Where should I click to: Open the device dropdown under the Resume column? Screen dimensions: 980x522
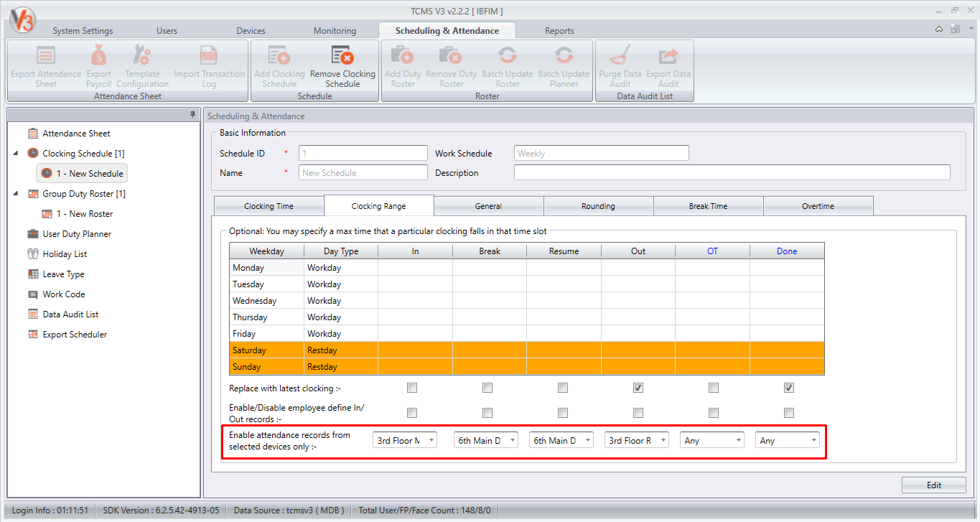point(561,440)
